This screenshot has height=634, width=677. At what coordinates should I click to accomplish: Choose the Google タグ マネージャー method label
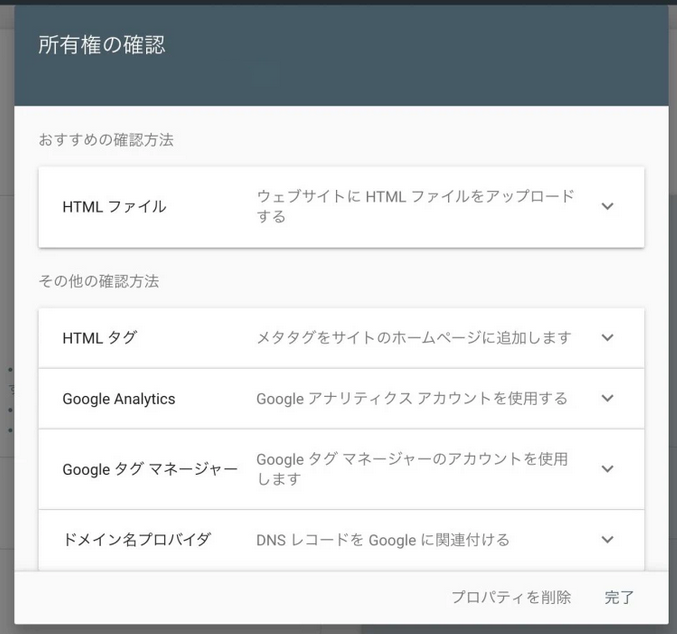point(150,469)
